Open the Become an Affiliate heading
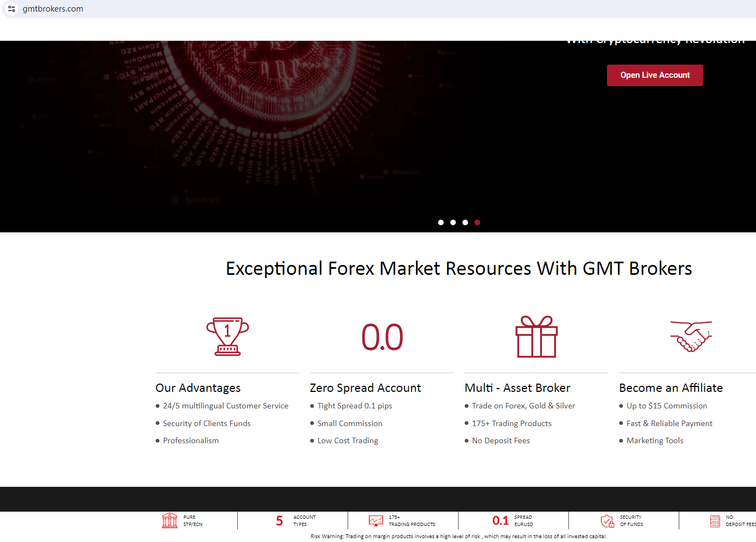The image size is (756, 542). coord(671,388)
